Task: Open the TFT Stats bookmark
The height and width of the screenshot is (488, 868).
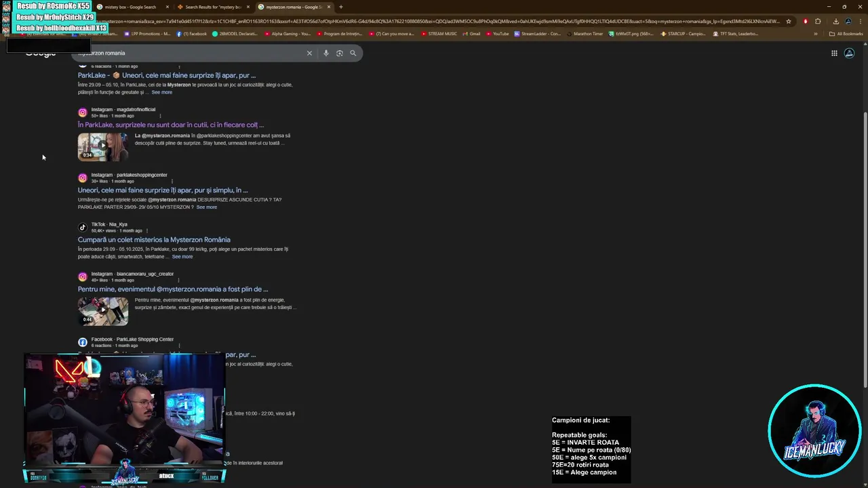Action: 735,33
